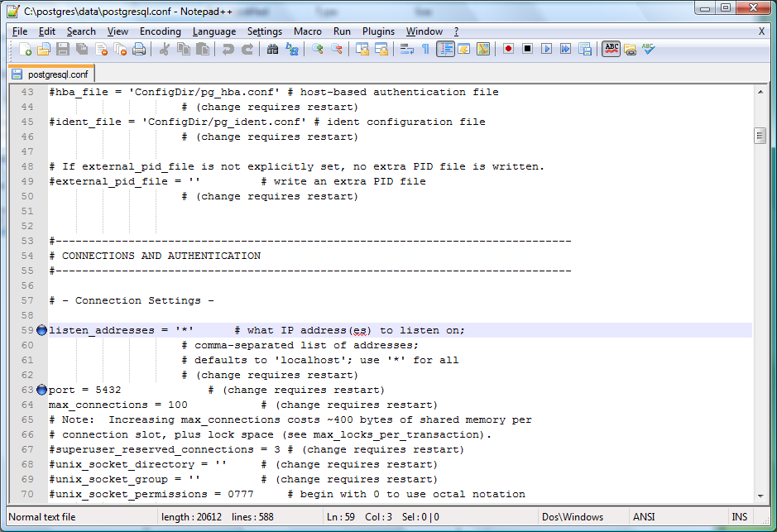The image size is (777, 532).
Task: Undo last change with Undo arrow
Action: [x=228, y=49]
